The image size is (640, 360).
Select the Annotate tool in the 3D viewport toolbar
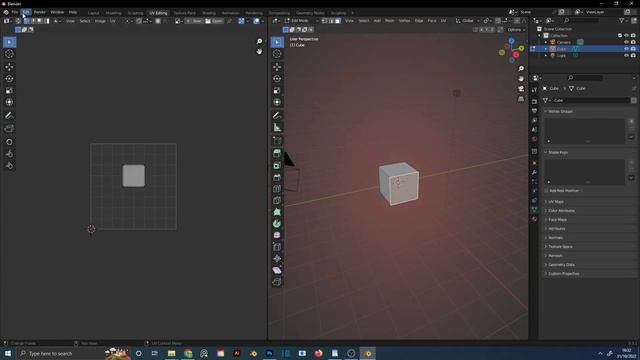point(277,116)
